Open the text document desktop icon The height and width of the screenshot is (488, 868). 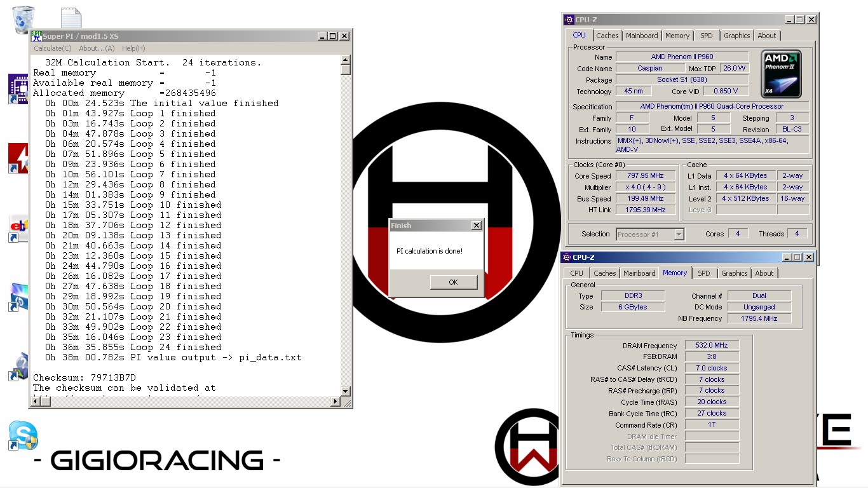[71, 18]
